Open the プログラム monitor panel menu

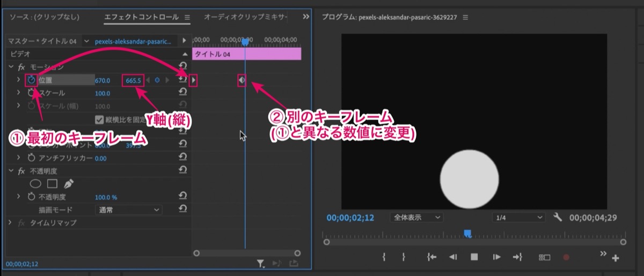click(465, 17)
